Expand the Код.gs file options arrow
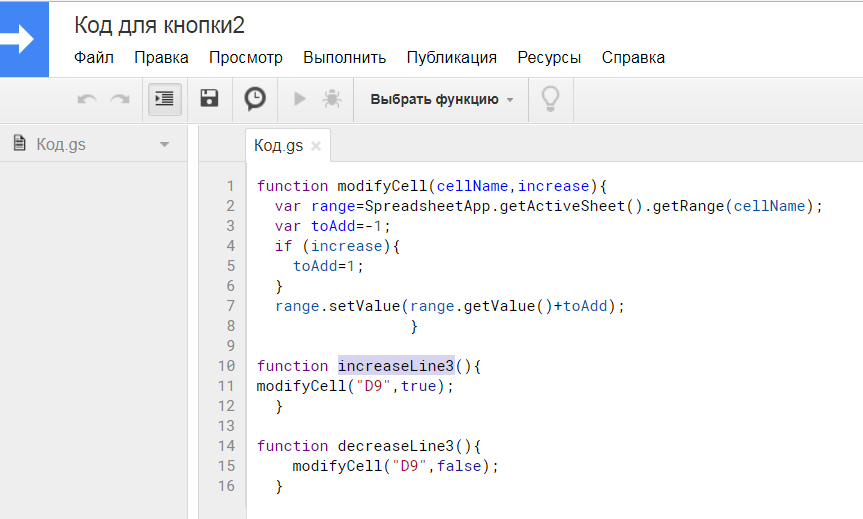863x519 pixels. tap(164, 145)
